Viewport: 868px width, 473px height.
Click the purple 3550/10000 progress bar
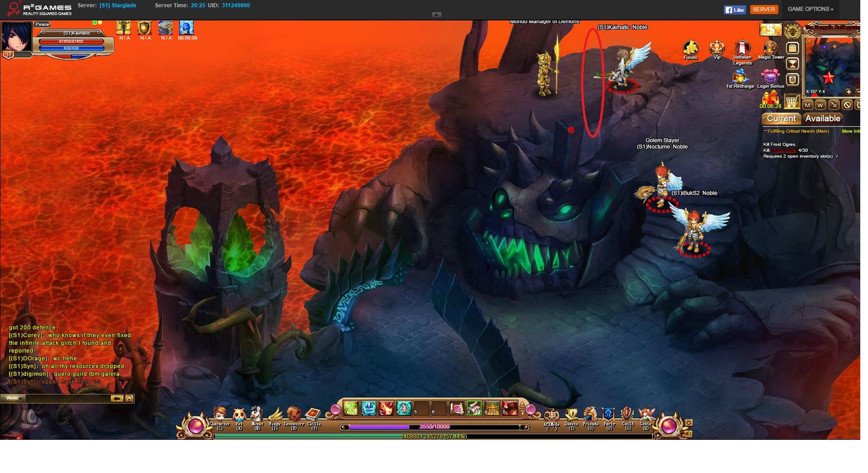(434, 427)
